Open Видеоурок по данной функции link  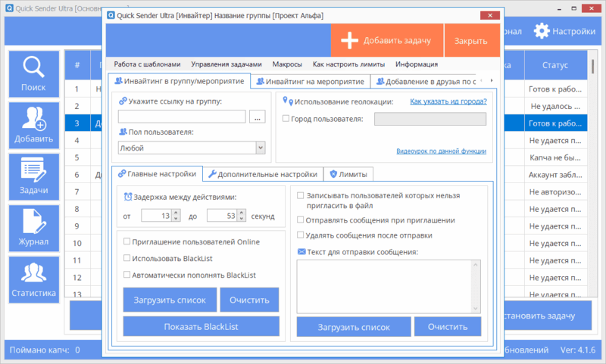click(x=442, y=151)
